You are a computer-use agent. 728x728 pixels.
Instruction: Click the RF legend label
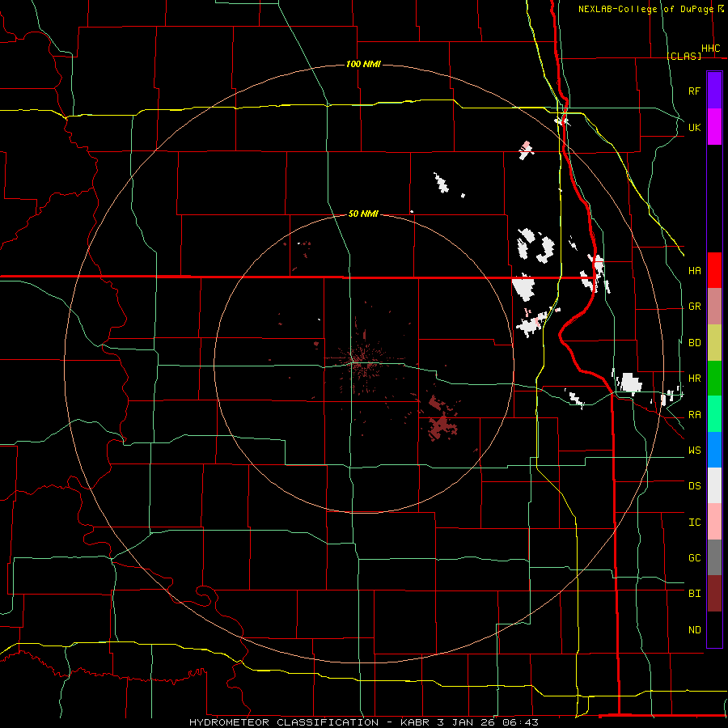click(x=695, y=91)
